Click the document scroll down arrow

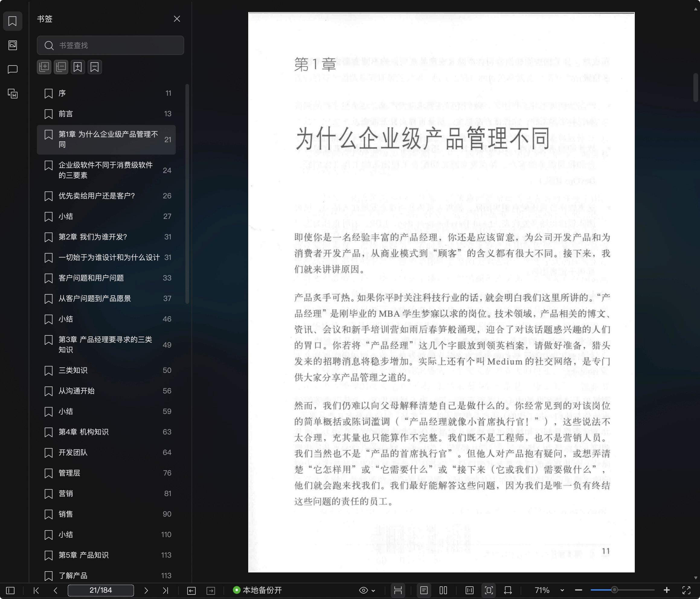695,578
